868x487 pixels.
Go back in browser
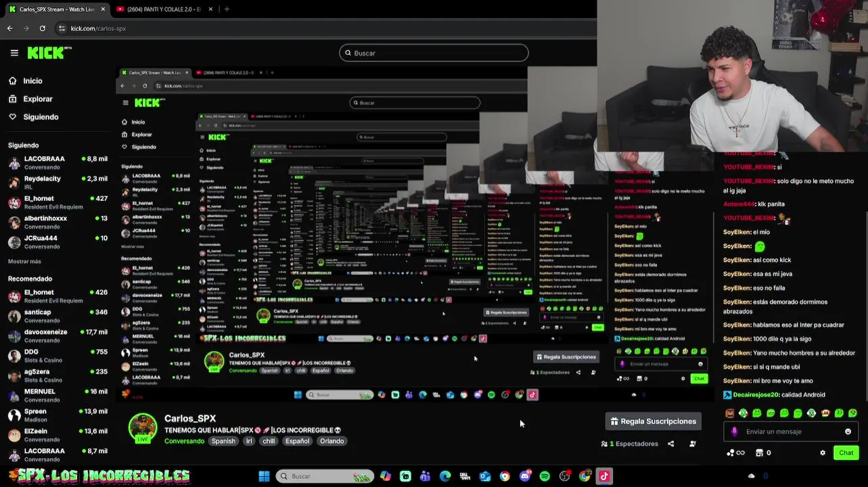9,28
